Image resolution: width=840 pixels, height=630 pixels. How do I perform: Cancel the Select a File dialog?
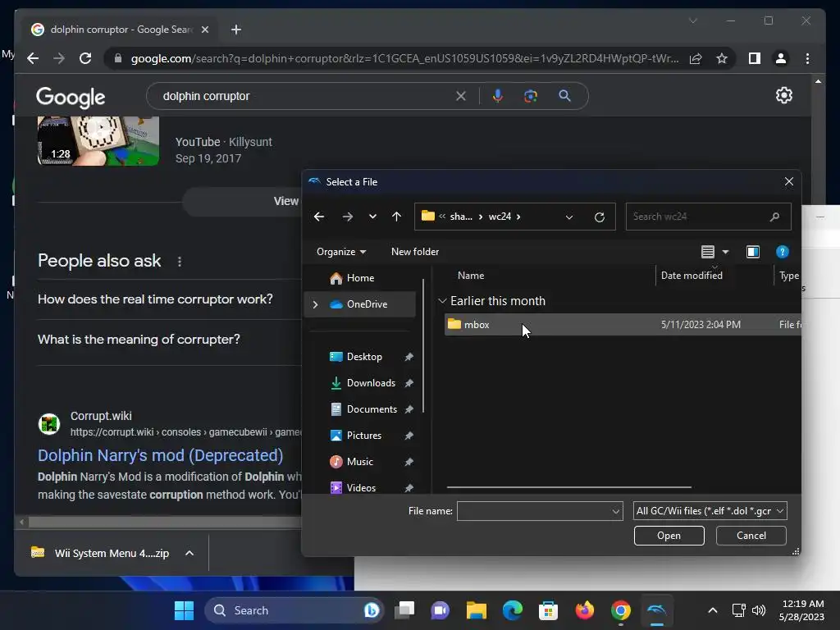click(x=751, y=536)
